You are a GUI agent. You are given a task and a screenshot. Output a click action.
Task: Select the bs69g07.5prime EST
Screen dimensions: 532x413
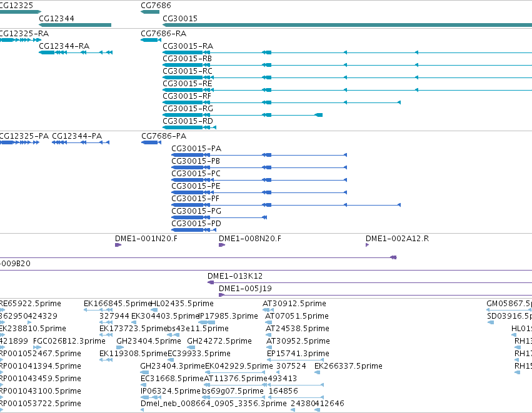[233, 398]
